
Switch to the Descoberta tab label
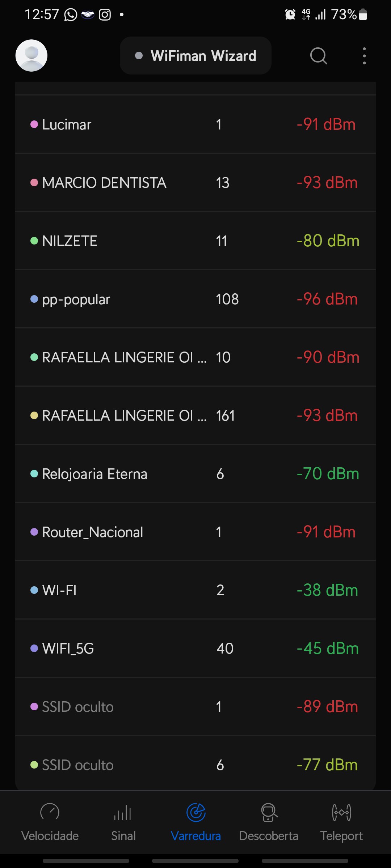click(269, 836)
